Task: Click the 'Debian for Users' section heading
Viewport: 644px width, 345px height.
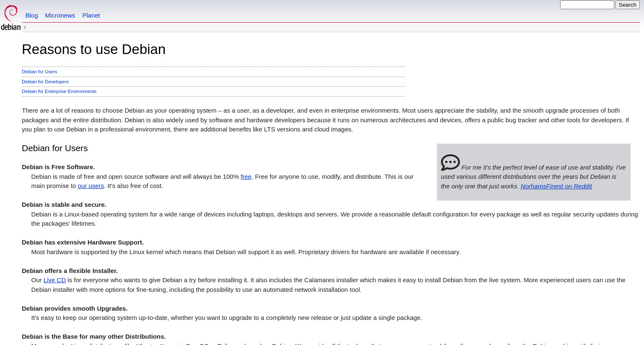Action: point(55,148)
